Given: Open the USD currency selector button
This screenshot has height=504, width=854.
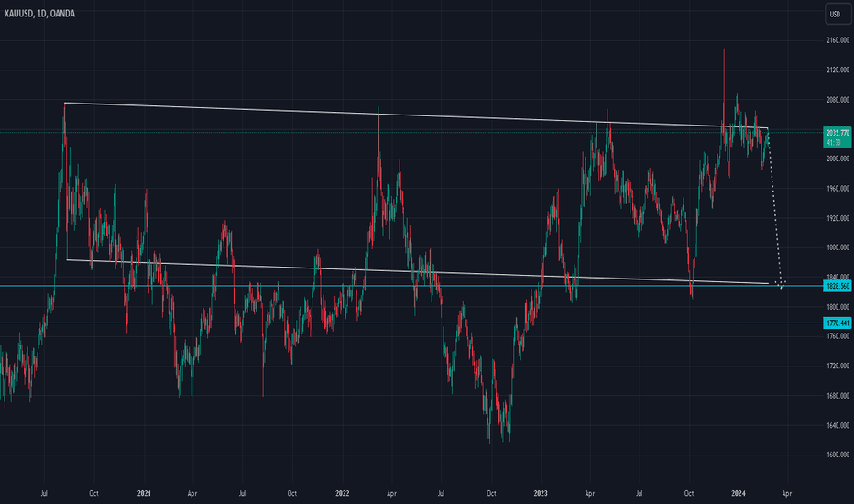Looking at the screenshot, I should coord(838,14).
